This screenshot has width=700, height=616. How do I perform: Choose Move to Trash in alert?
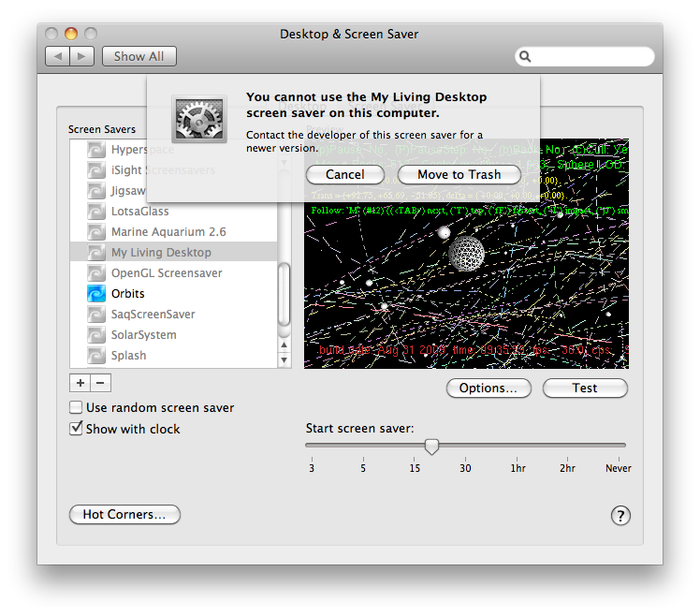(x=459, y=175)
